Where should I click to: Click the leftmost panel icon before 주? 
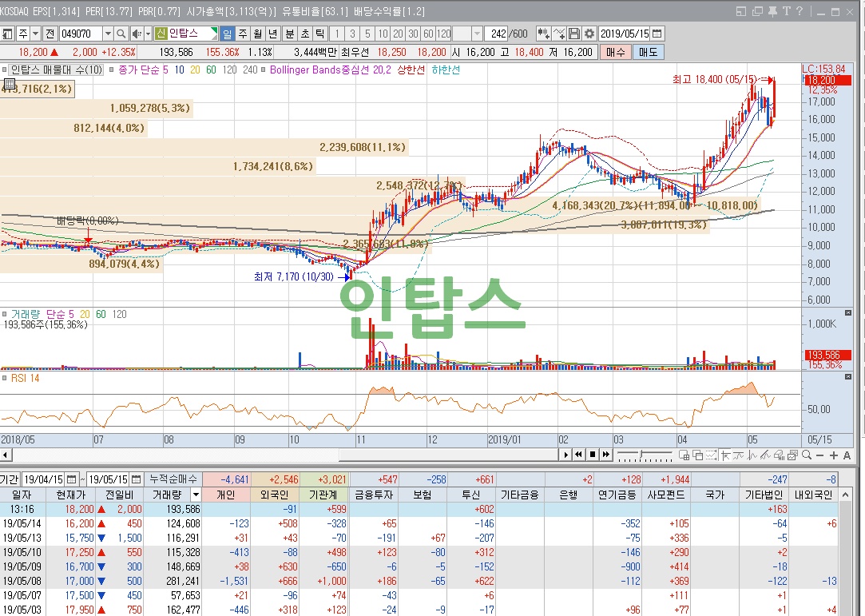coord(7,34)
